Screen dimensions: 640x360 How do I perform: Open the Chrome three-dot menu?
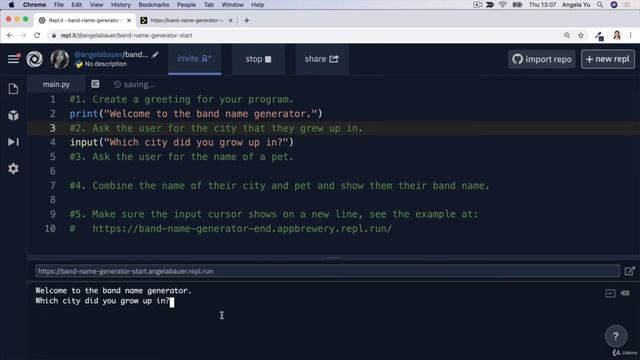631,36
